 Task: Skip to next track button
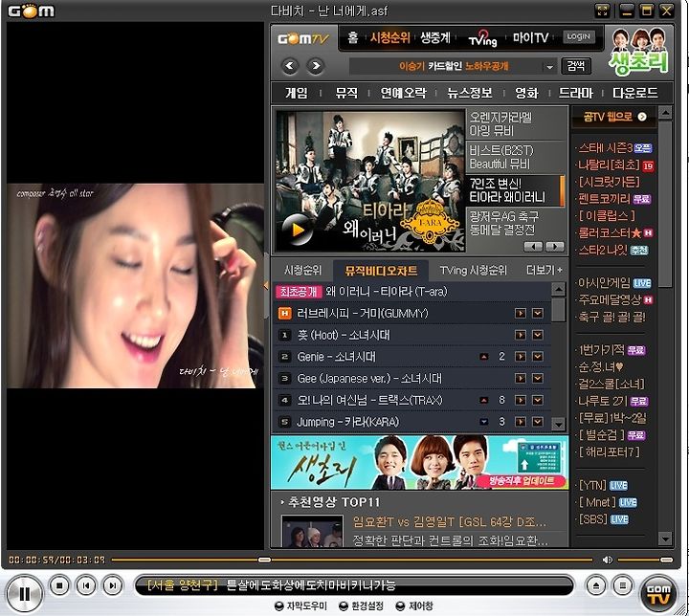tap(113, 585)
